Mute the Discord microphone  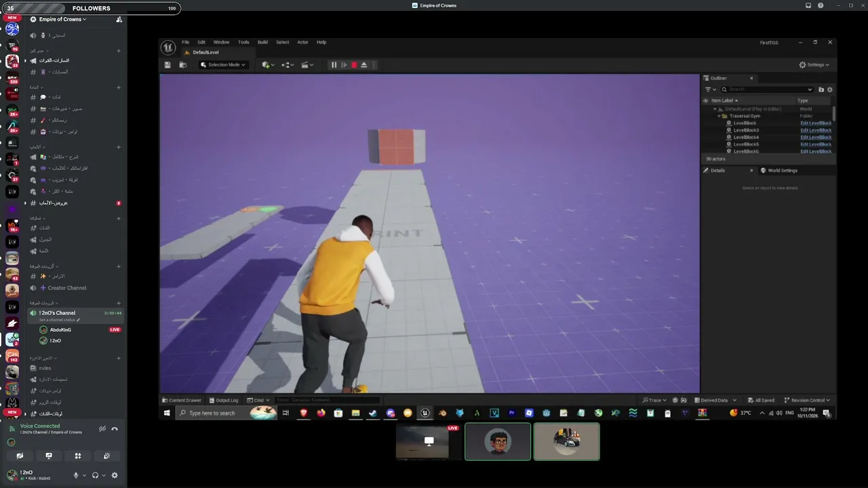click(x=76, y=475)
